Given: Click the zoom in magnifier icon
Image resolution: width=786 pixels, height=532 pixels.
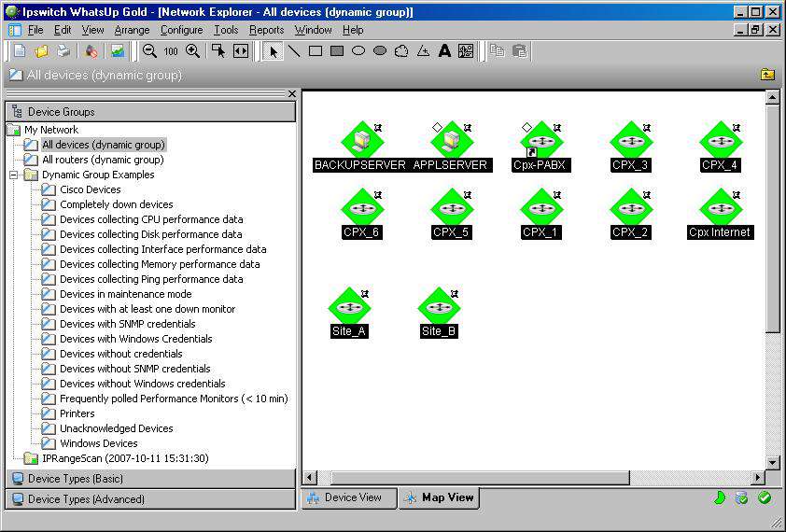Looking at the screenshot, I should pos(192,51).
